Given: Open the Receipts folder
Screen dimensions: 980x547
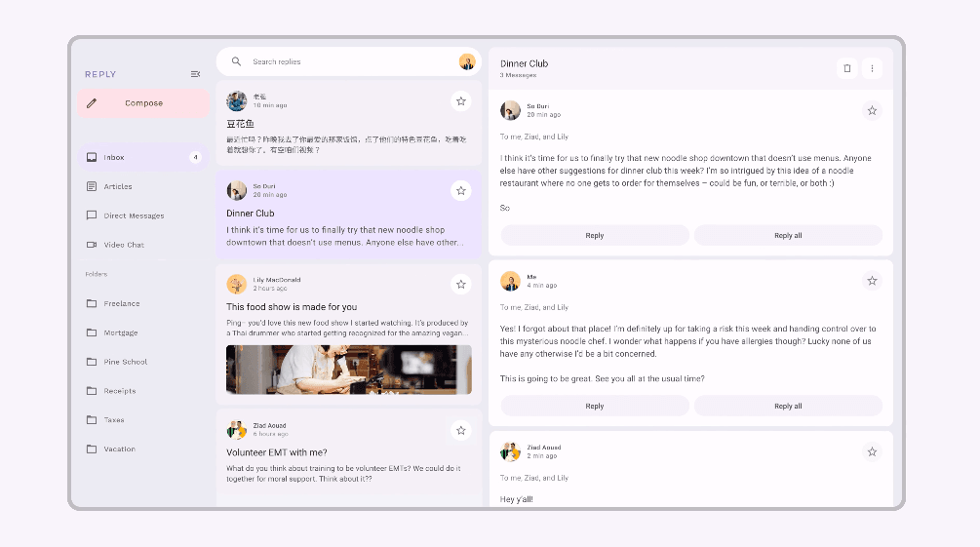Looking at the screenshot, I should pyautogui.click(x=143, y=391).
